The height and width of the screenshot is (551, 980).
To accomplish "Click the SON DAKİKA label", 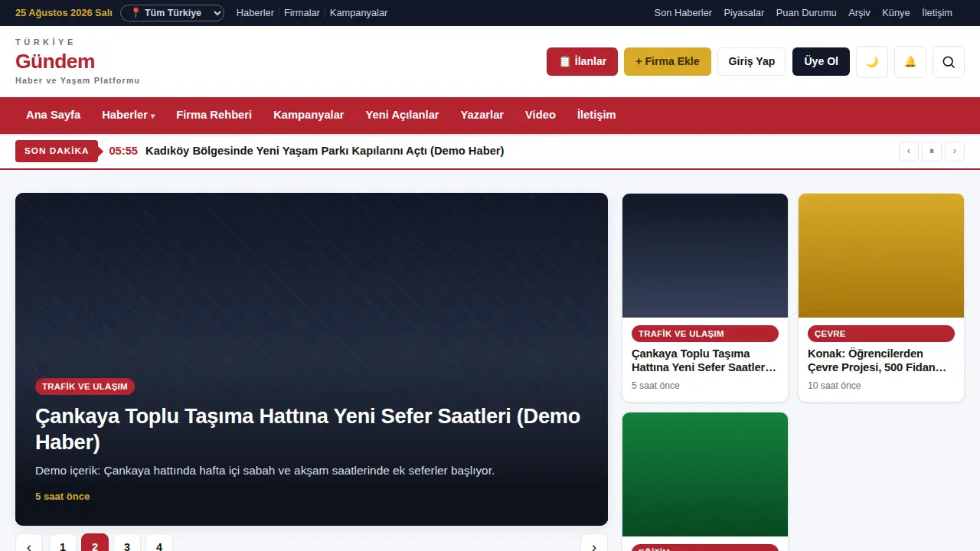I will [x=57, y=151].
